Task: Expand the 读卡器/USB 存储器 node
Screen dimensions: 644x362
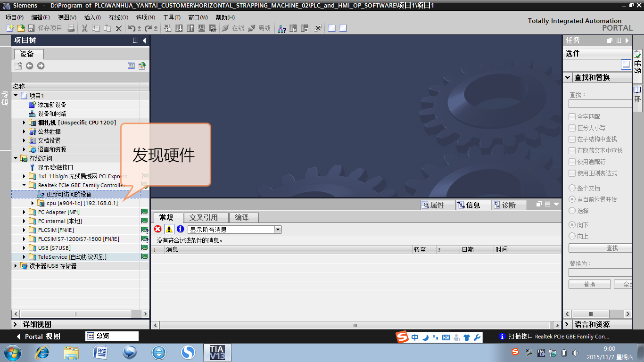Action: point(16,266)
